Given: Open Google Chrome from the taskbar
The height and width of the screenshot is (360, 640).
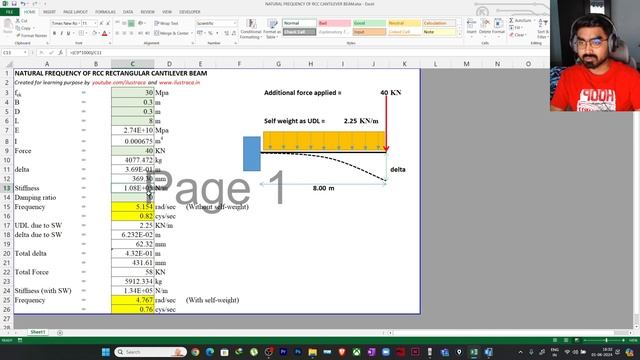Looking at the screenshot, I should 195,352.
